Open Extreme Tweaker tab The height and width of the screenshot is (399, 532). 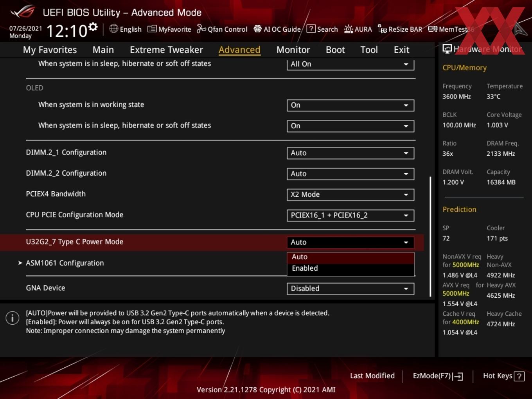pyautogui.click(x=166, y=50)
